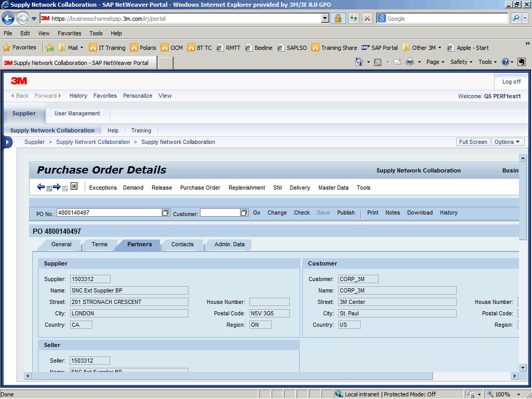Click the SAP blue forward arrow icon
532x399 pixels.
57,187
